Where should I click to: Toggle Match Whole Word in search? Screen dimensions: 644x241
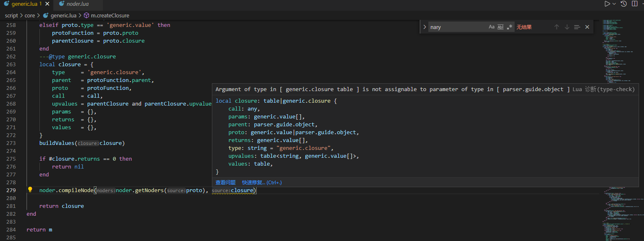(501, 27)
